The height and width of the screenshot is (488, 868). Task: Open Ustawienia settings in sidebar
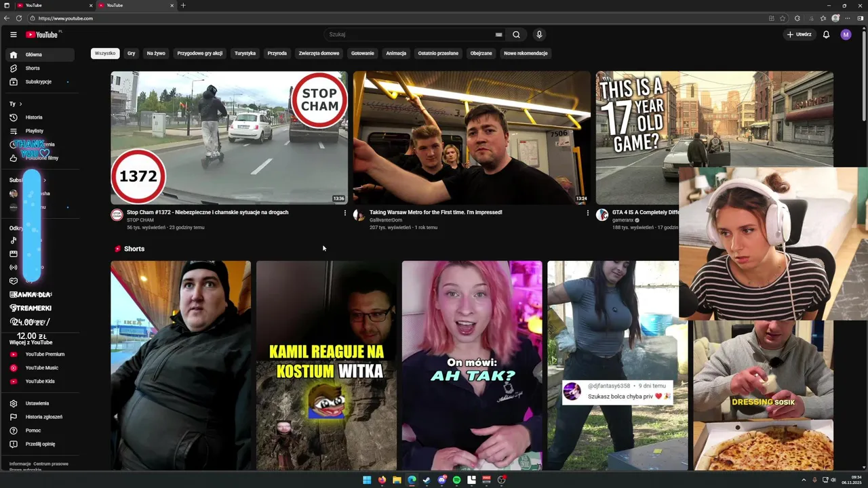point(39,403)
